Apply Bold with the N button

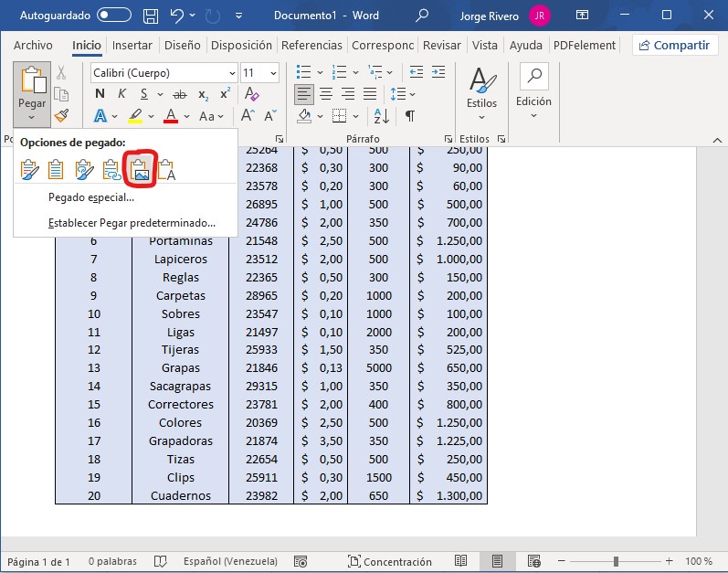(100, 94)
